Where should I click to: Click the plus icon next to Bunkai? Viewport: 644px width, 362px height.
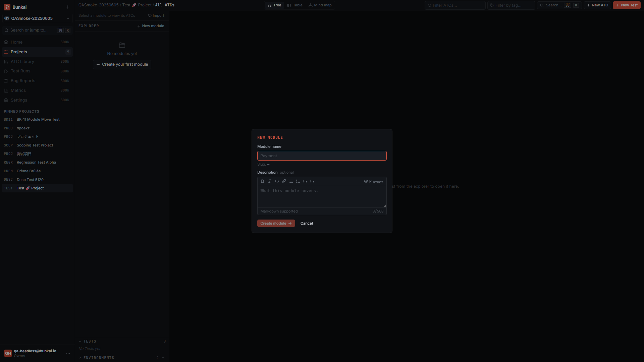(68, 7)
